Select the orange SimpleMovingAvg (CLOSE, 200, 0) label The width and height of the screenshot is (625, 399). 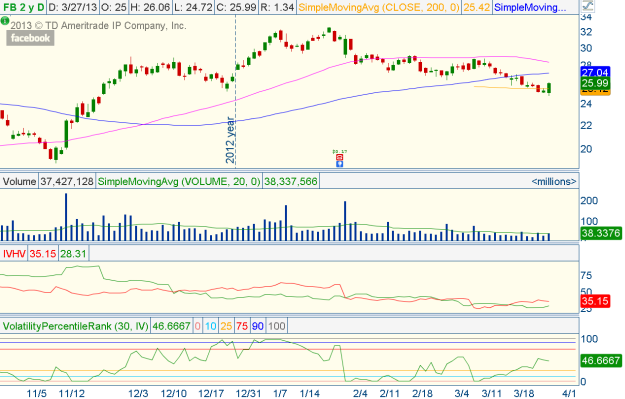[379, 7]
